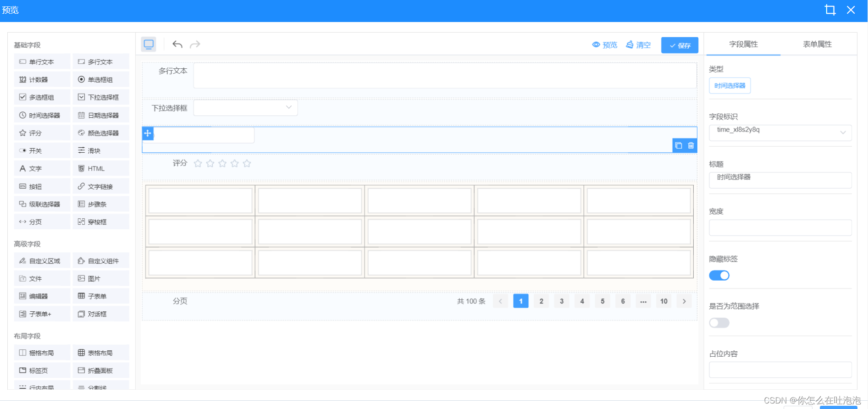Go to pagination page 5
The width and height of the screenshot is (868, 409).
tap(603, 301)
